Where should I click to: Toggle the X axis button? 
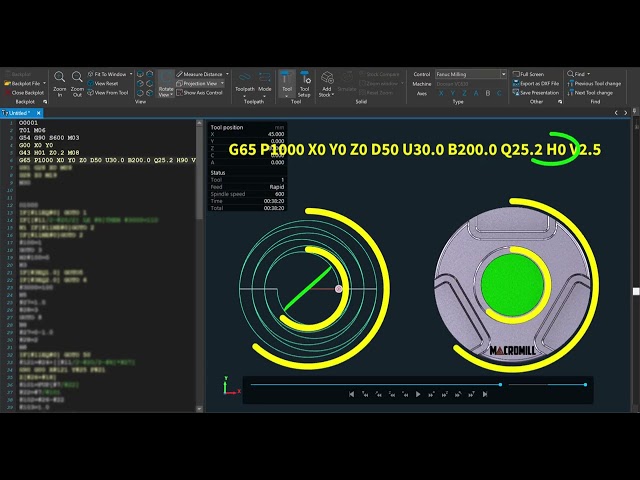point(441,93)
